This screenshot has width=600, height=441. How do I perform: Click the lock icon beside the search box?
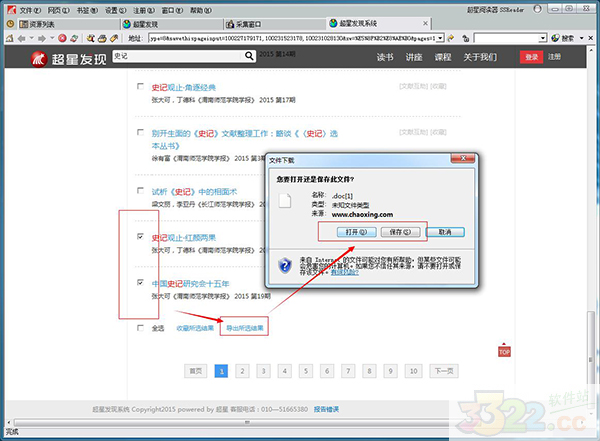[465, 38]
